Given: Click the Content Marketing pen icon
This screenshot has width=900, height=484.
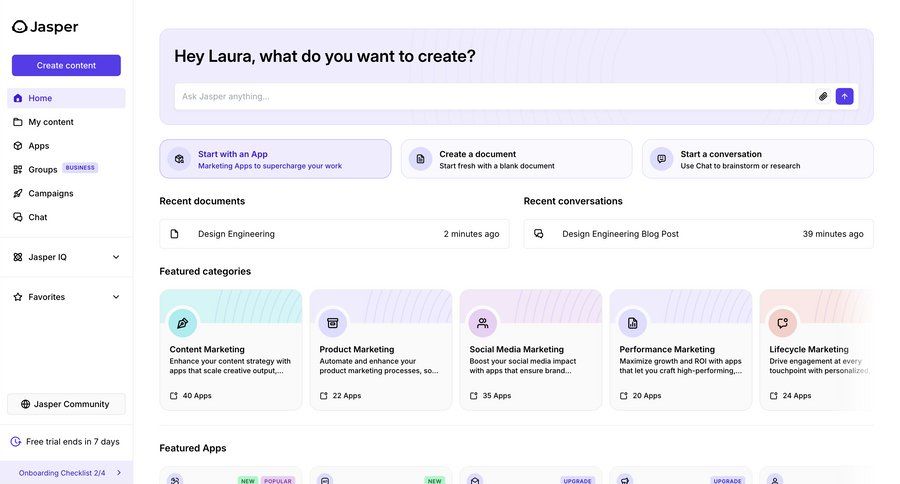Looking at the screenshot, I should point(183,323).
